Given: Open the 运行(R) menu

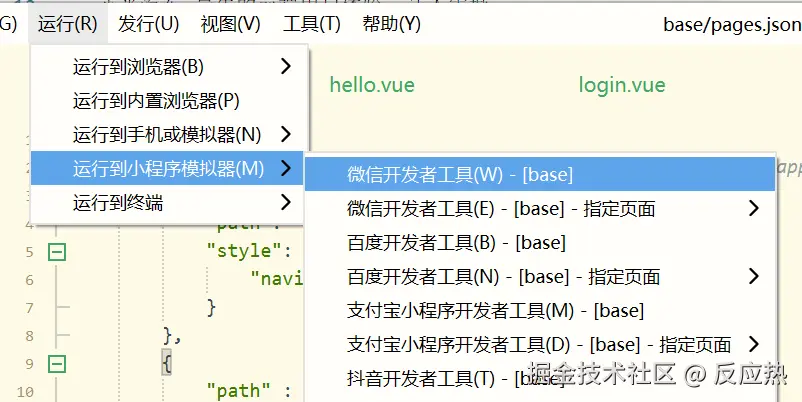Looking at the screenshot, I should 68,24.
